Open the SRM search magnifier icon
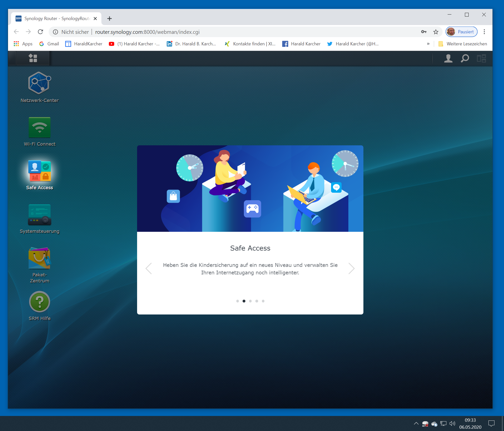This screenshot has height=431, width=504. pyautogui.click(x=465, y=58)
